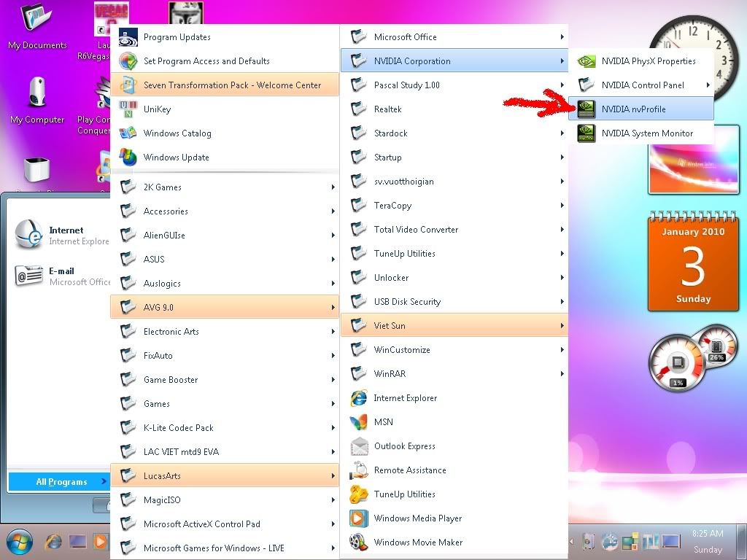This screenshot has width=747, height=560.
Task: Open NVIDIA PhysX Properties
Action: pos(640,61)
